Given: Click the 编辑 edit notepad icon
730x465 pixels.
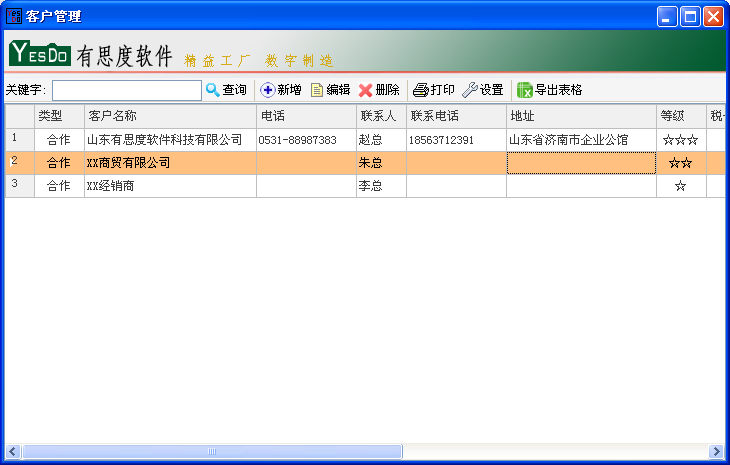Looking at the screenshot, I should tap(317, 90).
